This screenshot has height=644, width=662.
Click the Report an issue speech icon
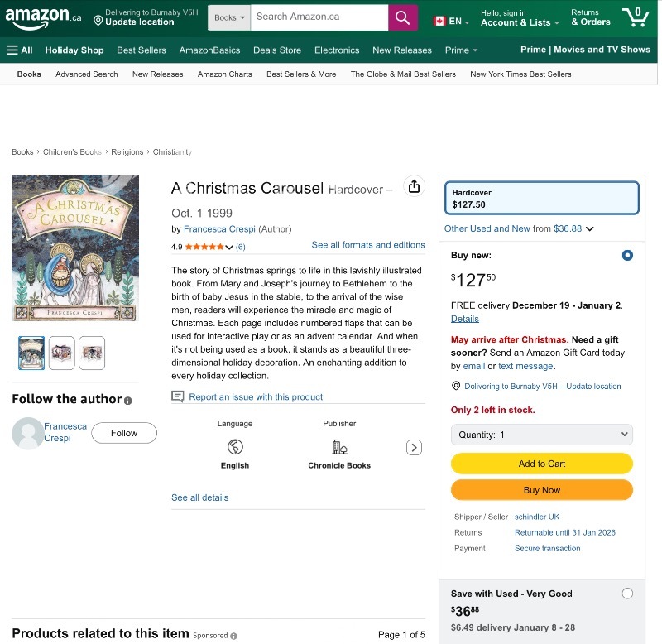tap(178, 396)
